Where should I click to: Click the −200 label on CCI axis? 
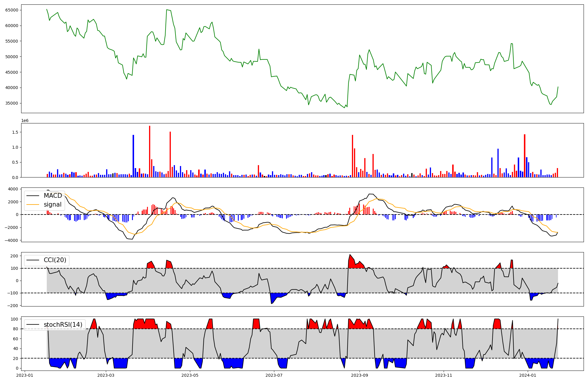13,305
